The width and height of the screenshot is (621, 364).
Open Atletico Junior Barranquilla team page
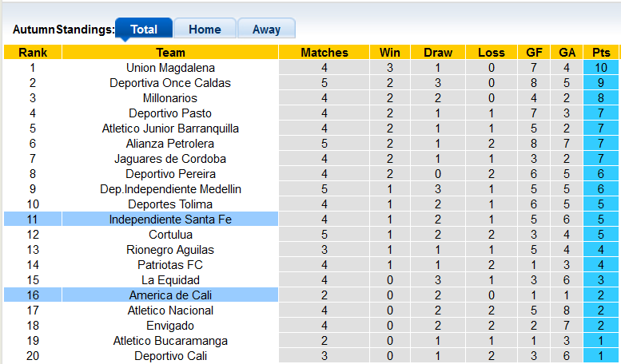coord(170,129)
